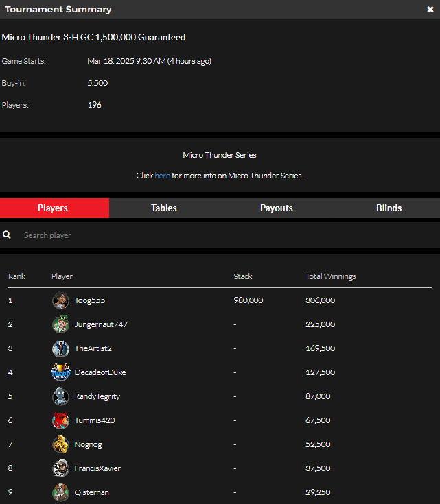Select player name TheArtist2

(93, 348)
